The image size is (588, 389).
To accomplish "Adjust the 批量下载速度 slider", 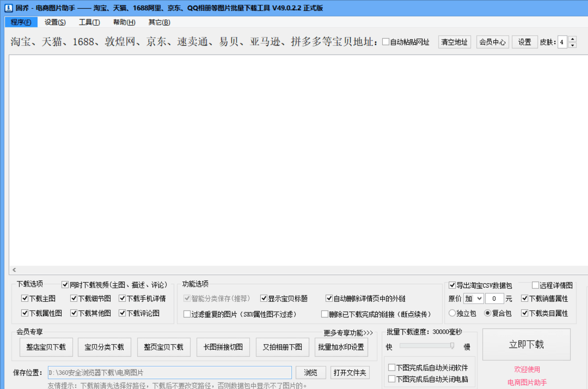I will pos(452,345).
